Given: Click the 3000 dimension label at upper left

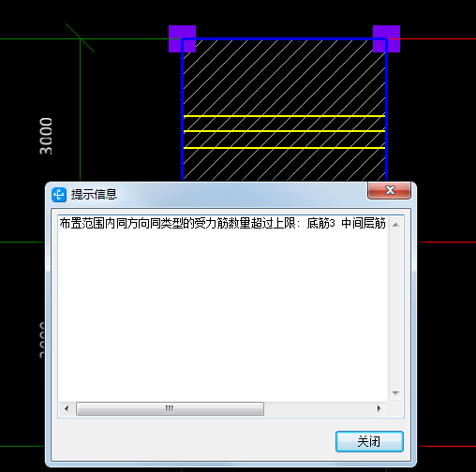Looking at the screenshot, I should (46, 136).
